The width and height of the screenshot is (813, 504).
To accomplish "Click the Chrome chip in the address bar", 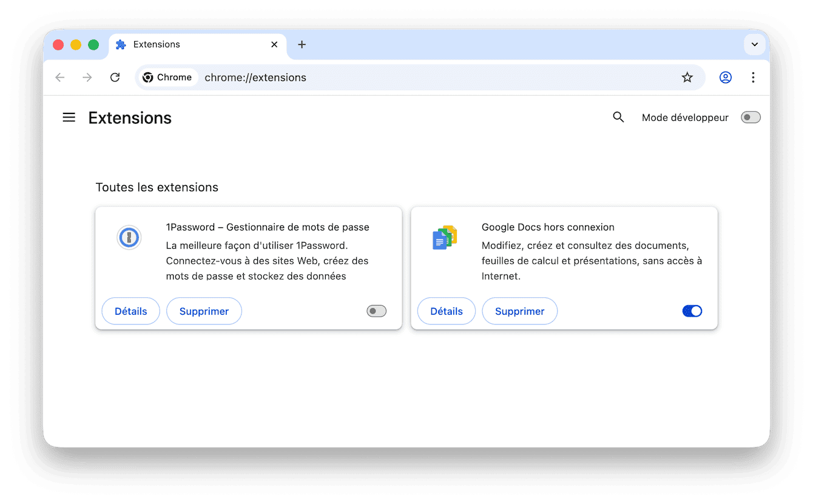I will pyautogui.click(x=167, y=77).
